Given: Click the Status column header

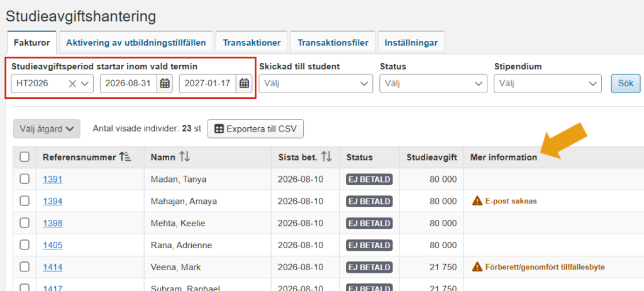Looking at the screenshot, I should (x=359, y=157).
